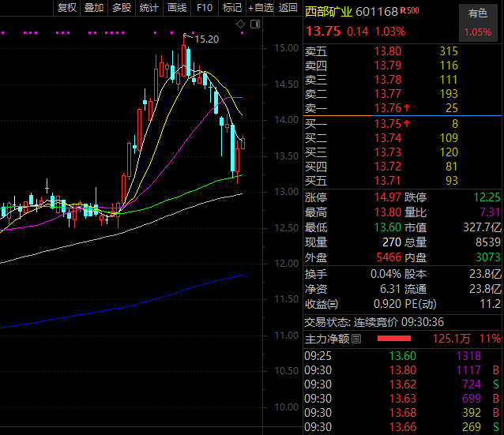Select the 09:25 trade record row

403,356
